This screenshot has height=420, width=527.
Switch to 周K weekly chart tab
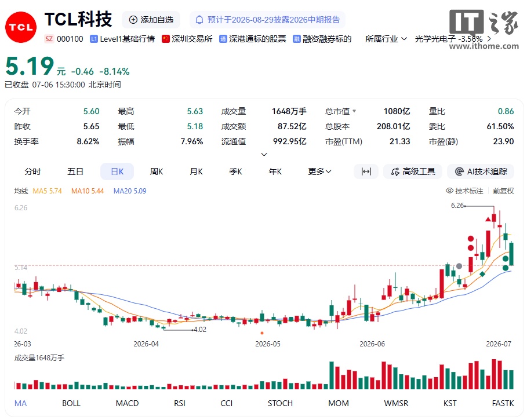(157, 171)
